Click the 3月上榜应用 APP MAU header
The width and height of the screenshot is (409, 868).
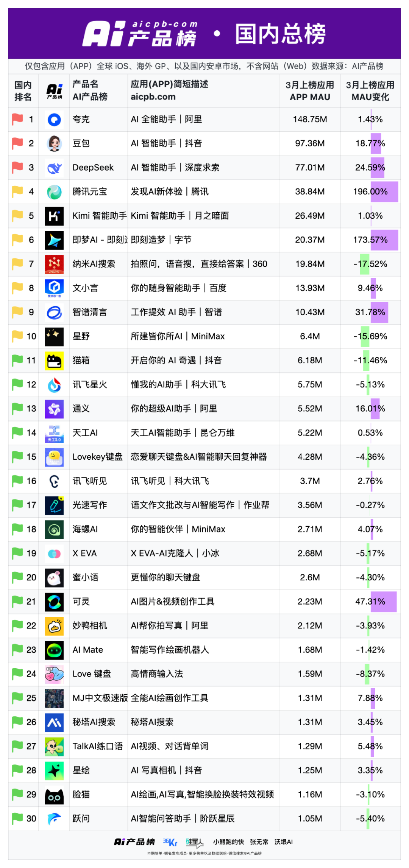coord(310,91)
